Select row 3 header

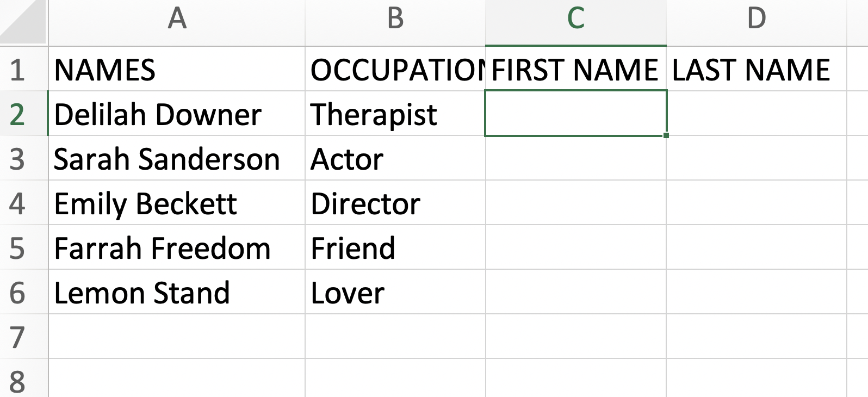23,158
